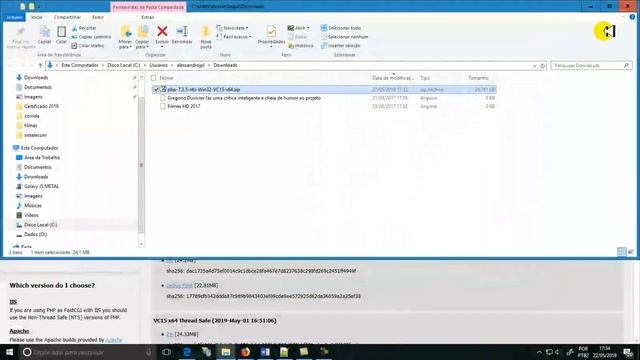Open the Mover para dropdown
The width and height of the screenshot is (640, 360).
pos(125,44)
